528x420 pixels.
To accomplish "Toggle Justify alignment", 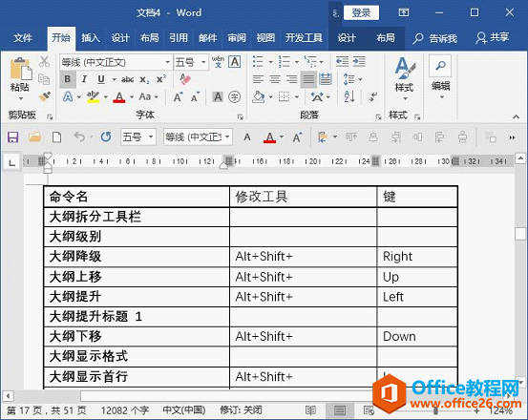I will [x=308, y=79].
